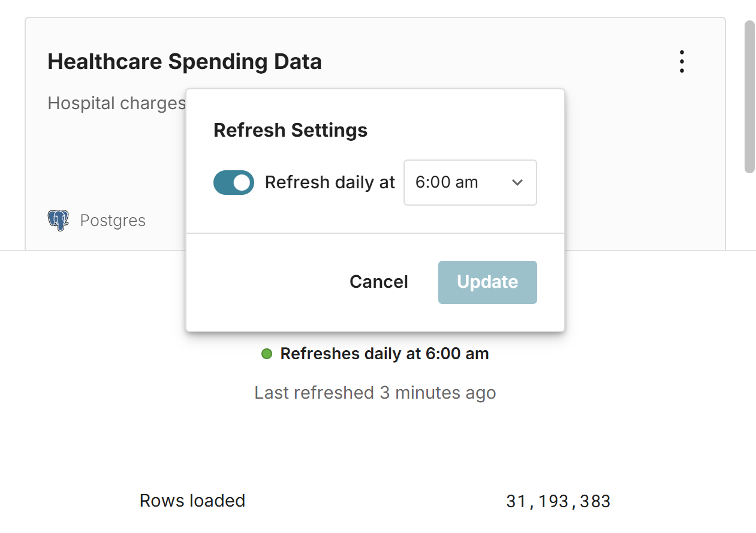The width and height of the screenshot is (756, 533).
Task: Click the green refresh status dot
Action: (x=267, y=354)
